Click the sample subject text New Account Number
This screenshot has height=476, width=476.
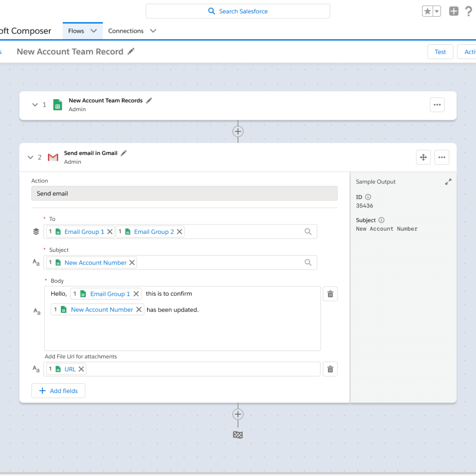386,229
